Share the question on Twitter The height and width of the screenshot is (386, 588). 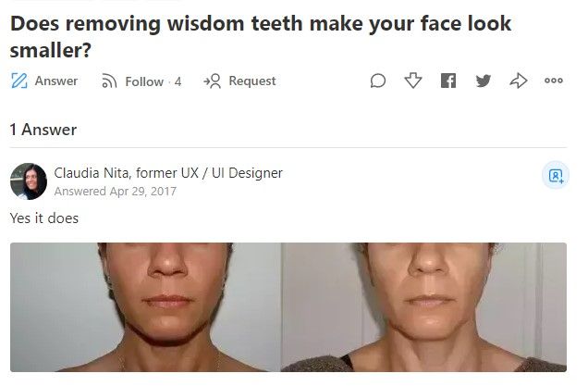[483, 81]
